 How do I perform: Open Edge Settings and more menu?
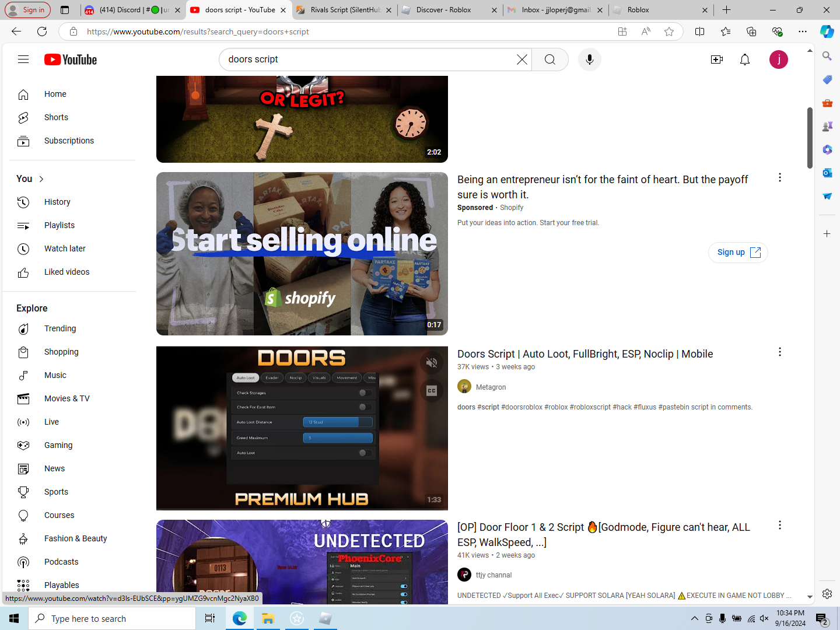[x=803, y=32]
